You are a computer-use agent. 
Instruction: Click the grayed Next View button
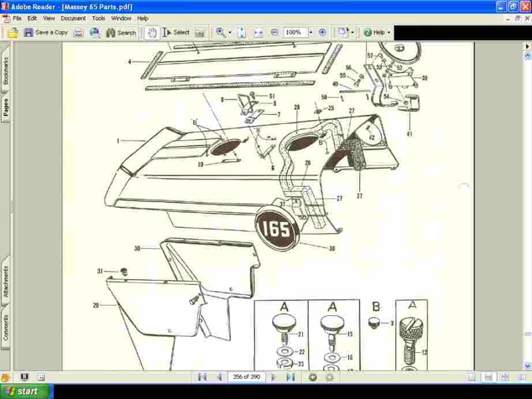click(x=329, y=377)
